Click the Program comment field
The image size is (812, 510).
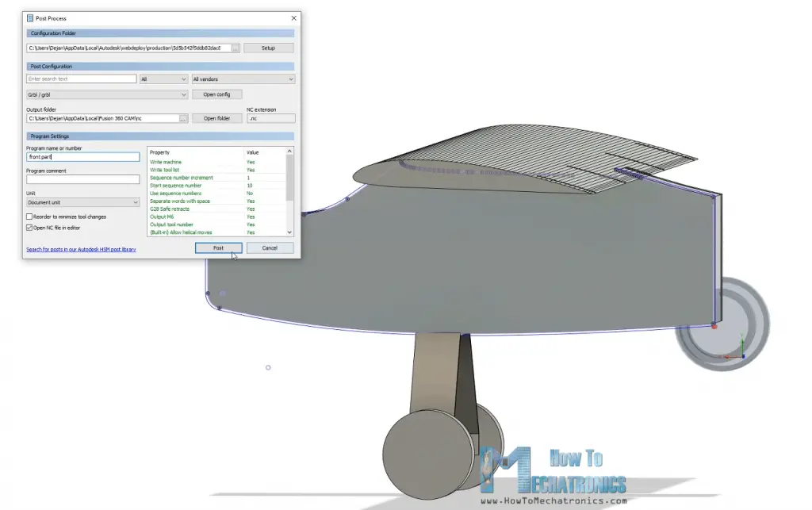point(81,179)
